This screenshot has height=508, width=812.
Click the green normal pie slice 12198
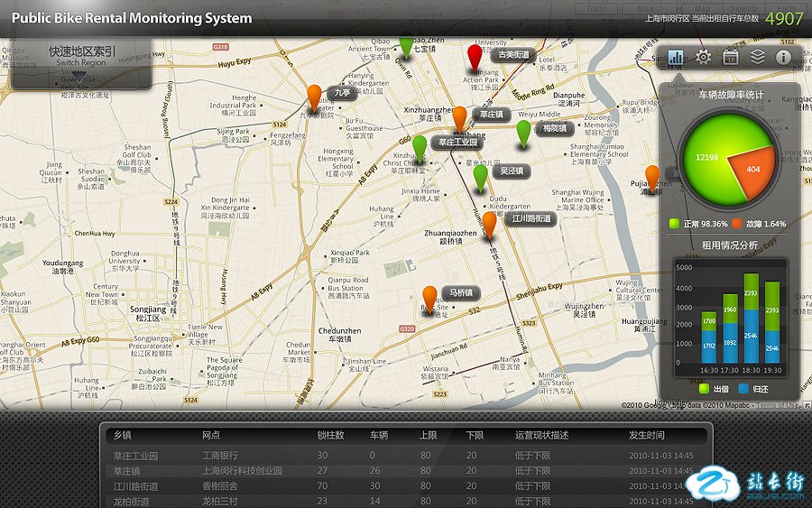(707, 158)
